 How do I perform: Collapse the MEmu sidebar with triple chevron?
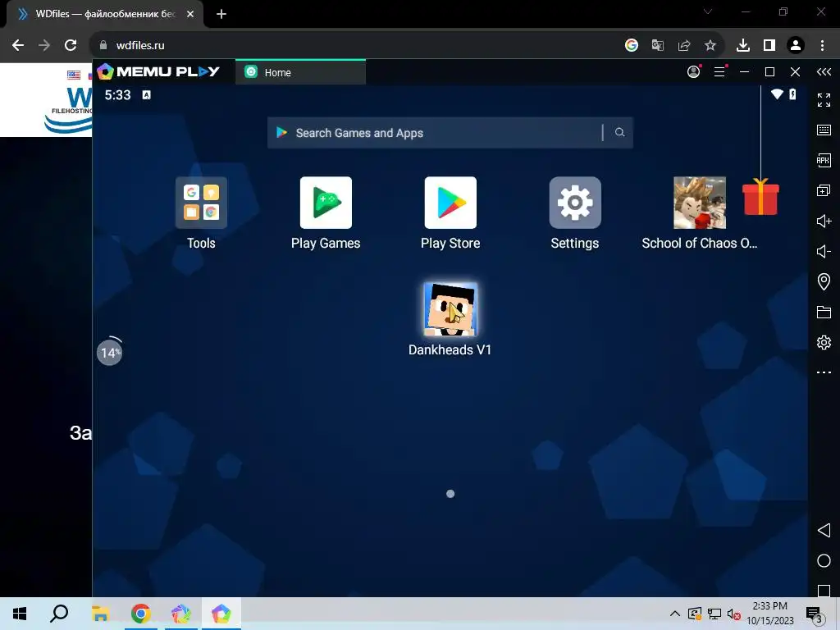pyautogui.click(x=824, y=72)
